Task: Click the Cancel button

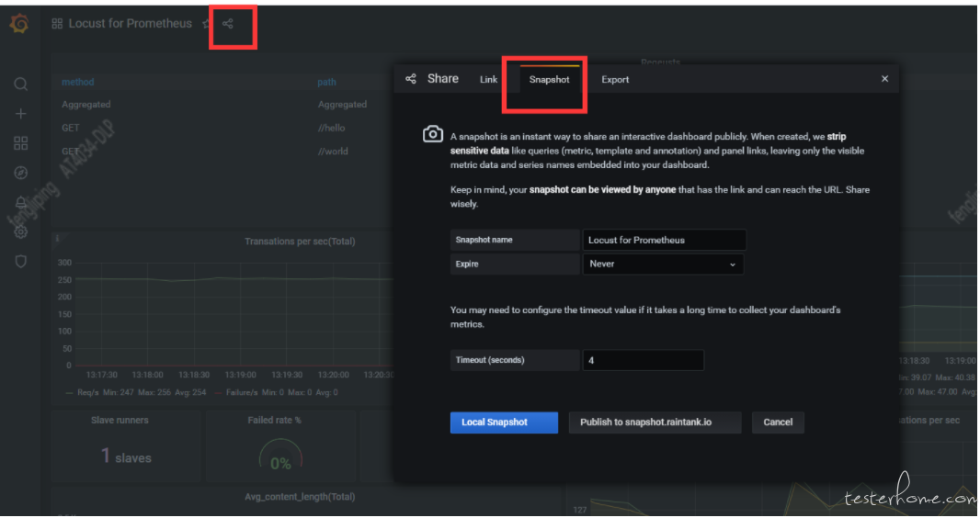Action: coord(778,422)
